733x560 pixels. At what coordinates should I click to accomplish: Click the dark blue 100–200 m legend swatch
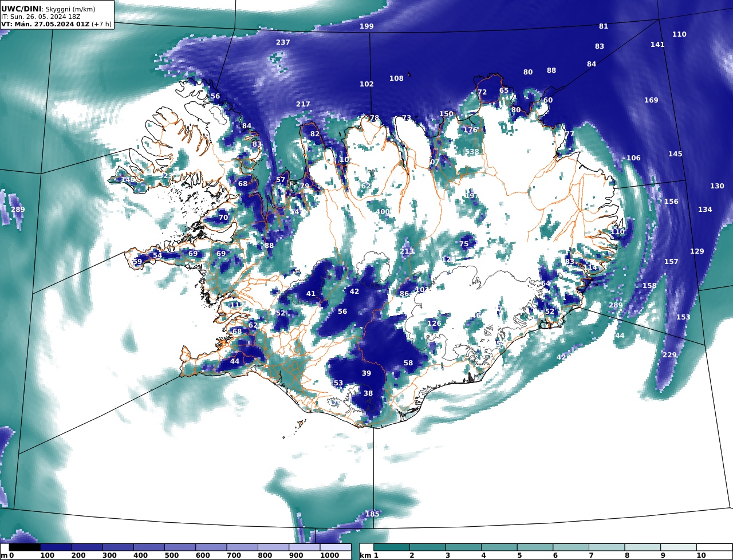point(56,547)
